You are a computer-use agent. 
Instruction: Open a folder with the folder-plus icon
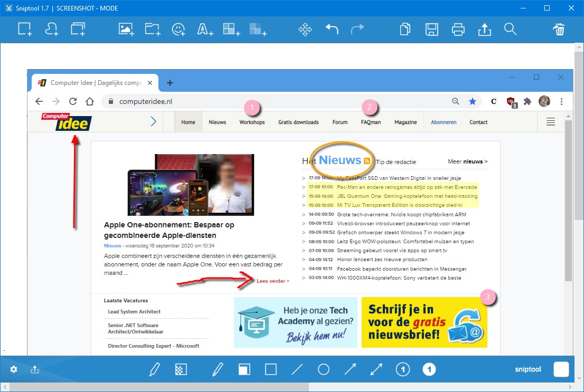point(152,29)
